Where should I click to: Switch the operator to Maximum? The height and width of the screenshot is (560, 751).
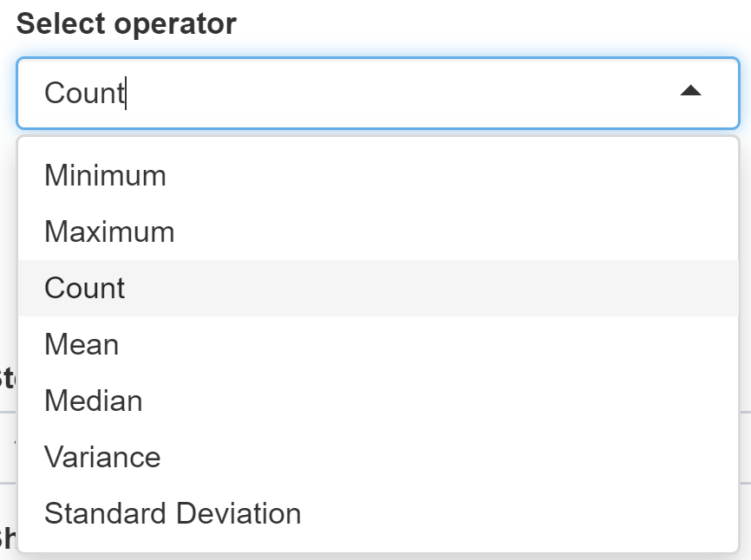click(109, 232)
